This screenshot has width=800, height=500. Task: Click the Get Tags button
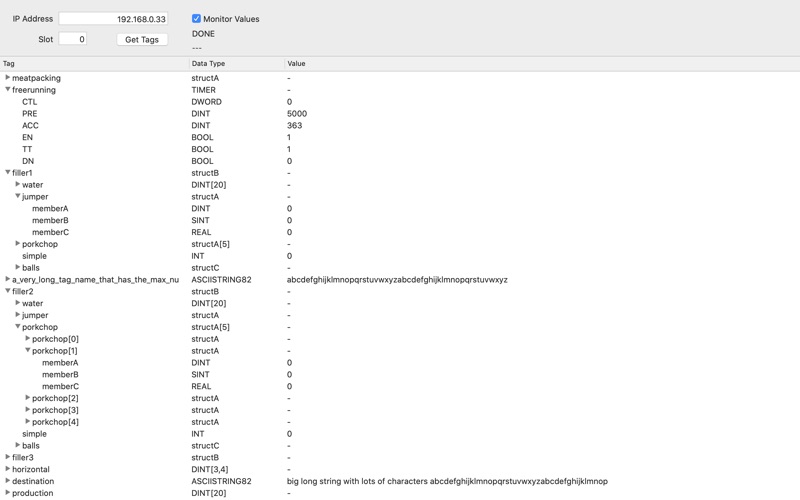(x=142, y=39)
